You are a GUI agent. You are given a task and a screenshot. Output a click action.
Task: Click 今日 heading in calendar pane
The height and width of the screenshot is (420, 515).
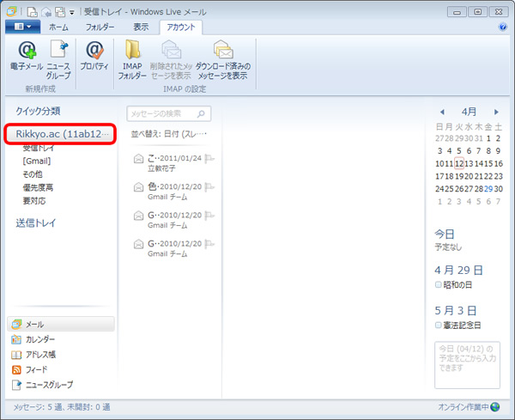pos(444,234)
